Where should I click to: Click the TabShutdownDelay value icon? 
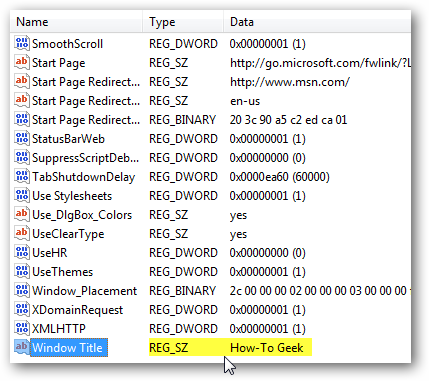[22, 177]
